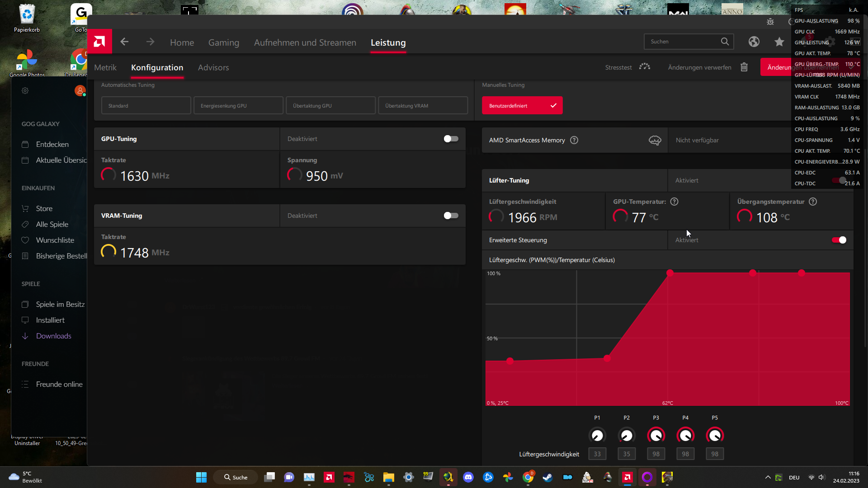Click the back arrow in navigation
This screenshot has height=488, width=868.
pos(125,42)
